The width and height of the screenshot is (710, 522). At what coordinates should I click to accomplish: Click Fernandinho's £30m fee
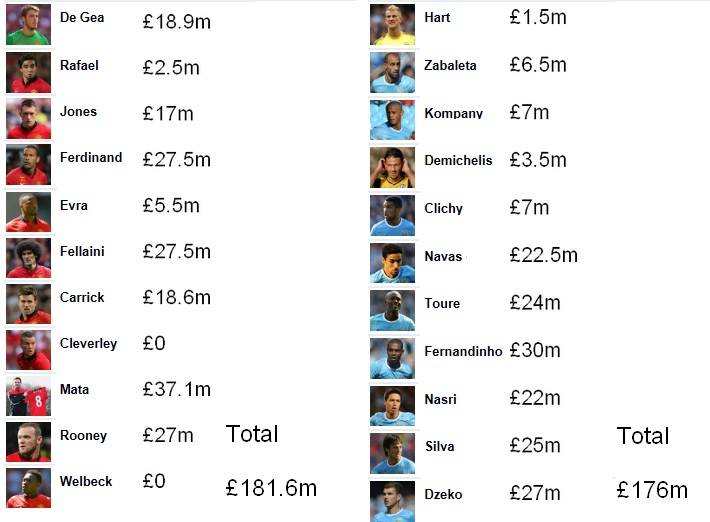click(535, 350)
